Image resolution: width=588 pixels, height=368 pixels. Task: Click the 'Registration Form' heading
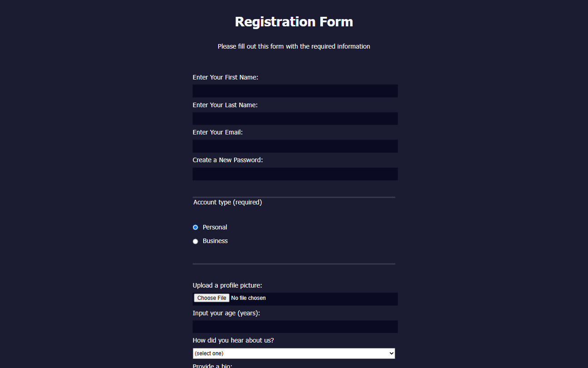(294, 21)
